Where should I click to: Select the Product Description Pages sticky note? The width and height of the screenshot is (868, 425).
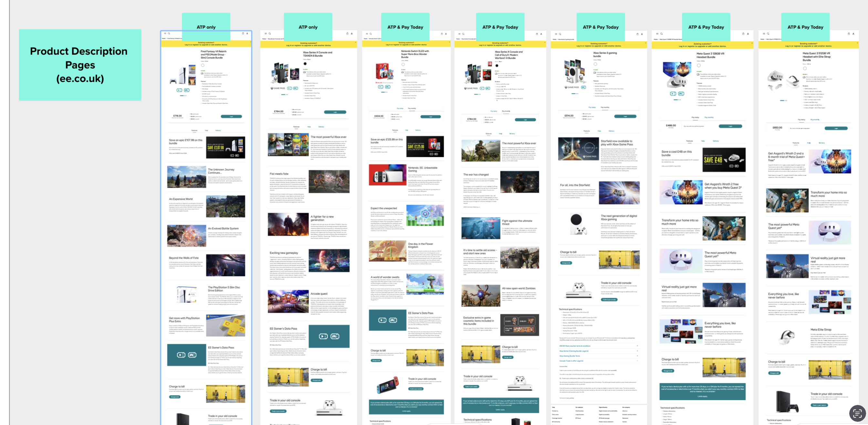80,65
